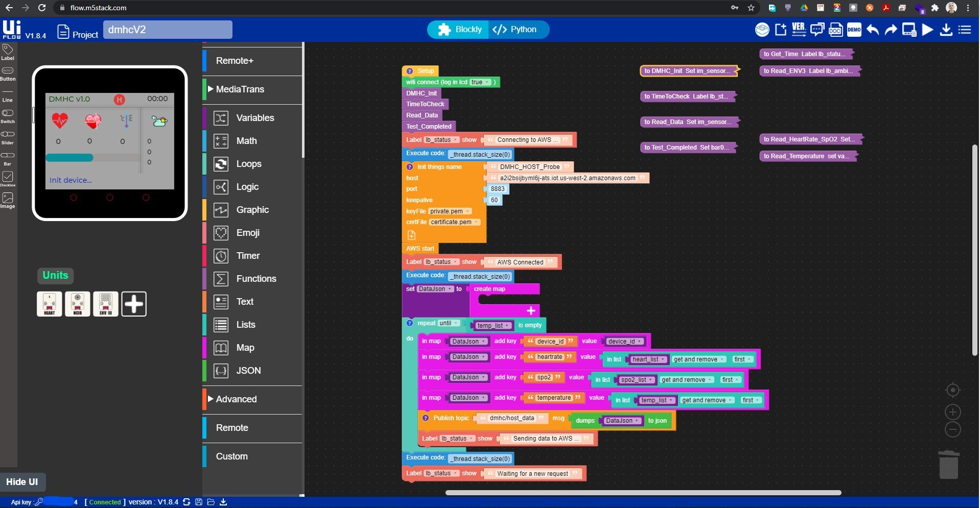Open the keyFile private.pem dropdown
The width and height of the screenshot is (980, 508).
[450, 211]
